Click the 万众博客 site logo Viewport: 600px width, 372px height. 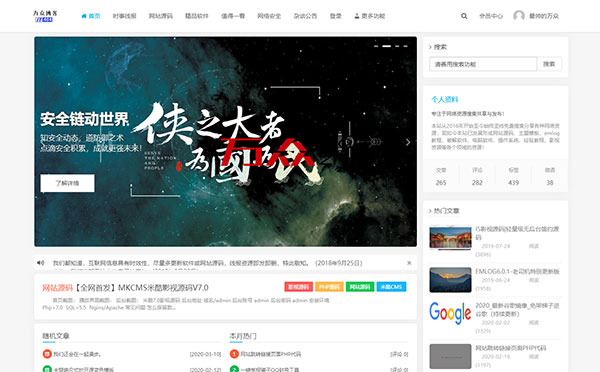(x=45, y=16)
